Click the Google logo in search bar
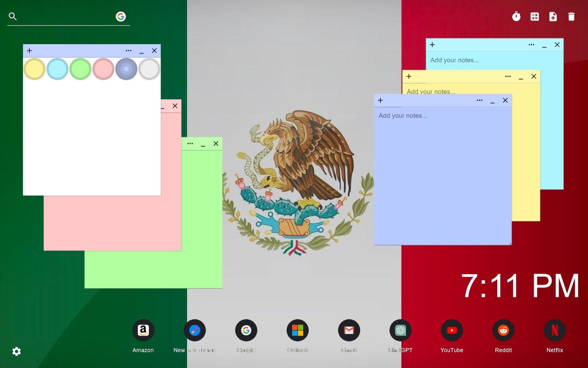Viewport: 588px width, 368px height. (121, 17)
